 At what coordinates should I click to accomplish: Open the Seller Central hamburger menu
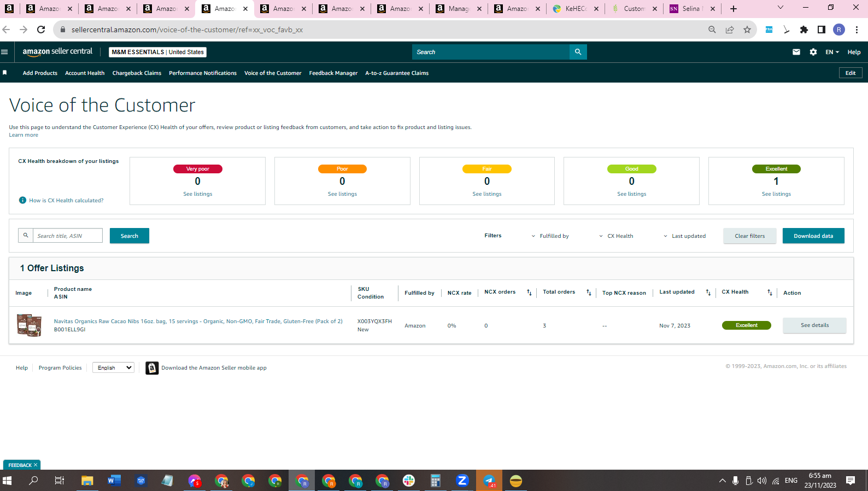click(x=4, y=52)
